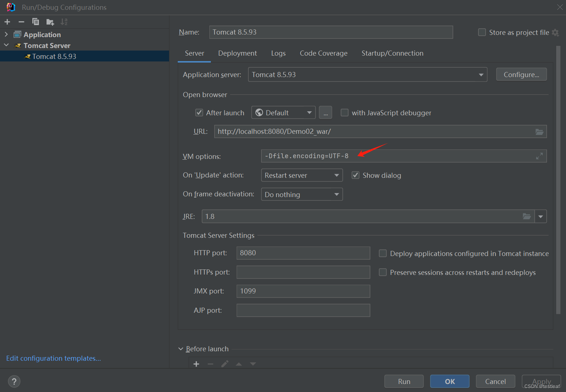Enable Store as project file
This screenshot has height=392, width=566.
[482, 32]
